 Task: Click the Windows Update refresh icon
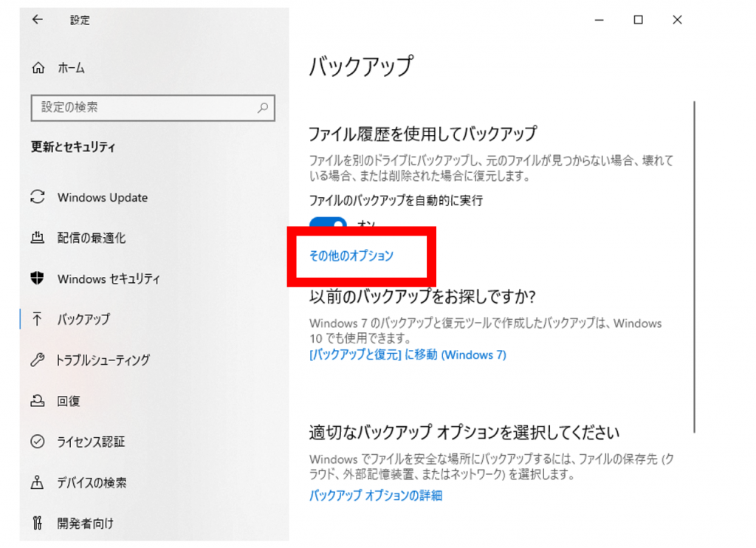pyautogui.click(x=37, y=197)
